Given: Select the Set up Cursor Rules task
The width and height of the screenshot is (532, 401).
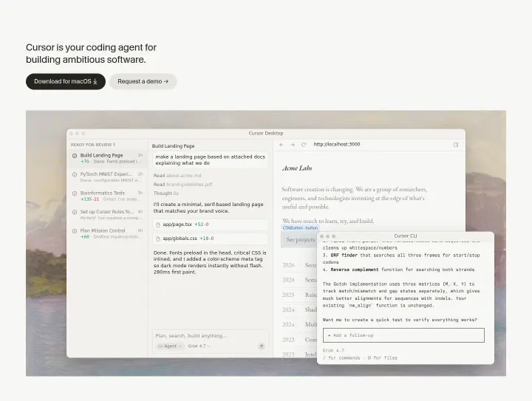Looking at the screenshot, I should point(107,215).
